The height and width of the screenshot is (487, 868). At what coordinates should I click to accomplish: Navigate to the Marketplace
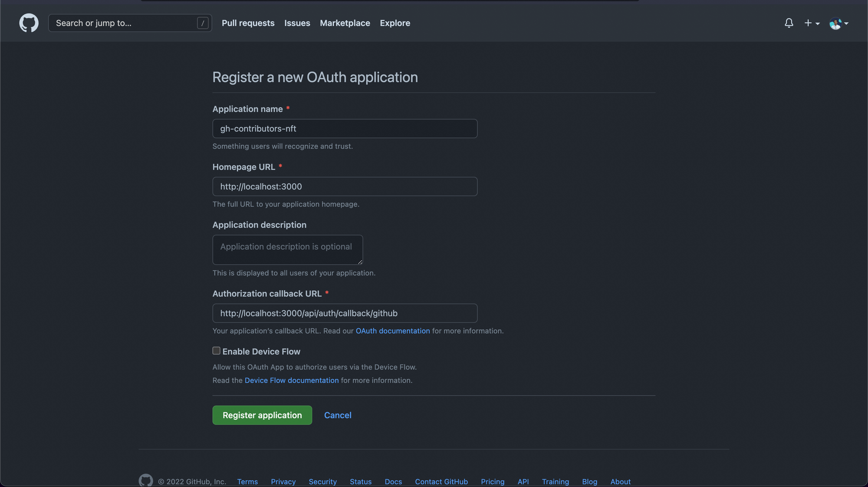point(345,23)
